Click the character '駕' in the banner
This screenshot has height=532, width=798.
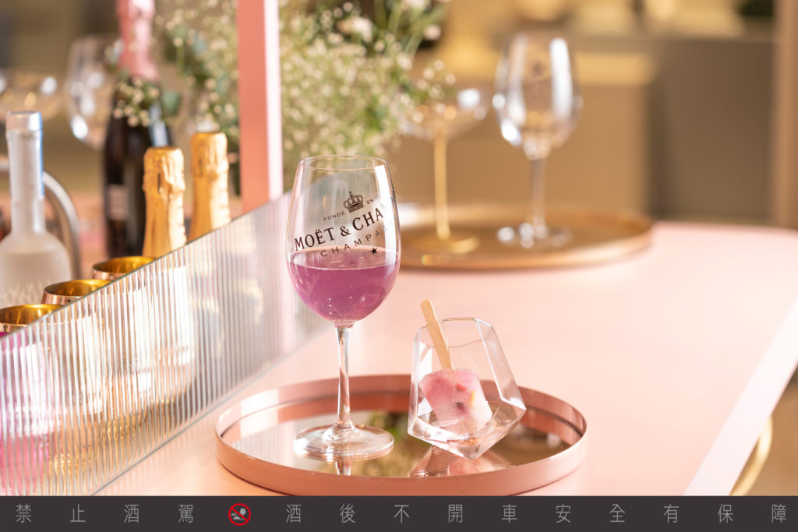click(x=185, y=513)
